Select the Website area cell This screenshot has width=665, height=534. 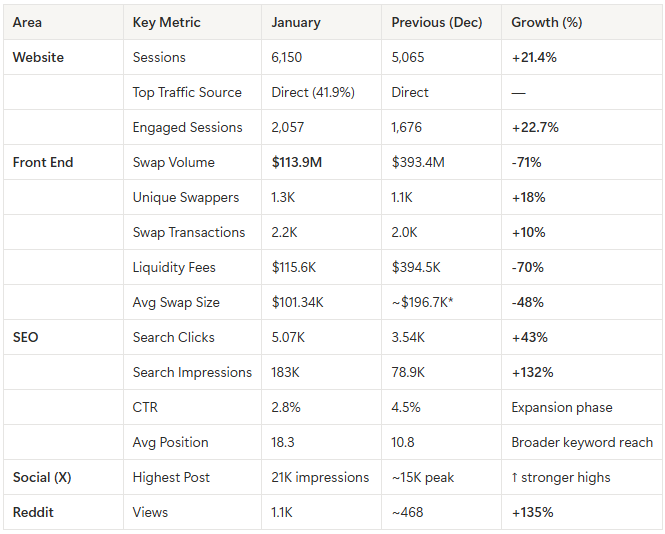pos(38,57)
